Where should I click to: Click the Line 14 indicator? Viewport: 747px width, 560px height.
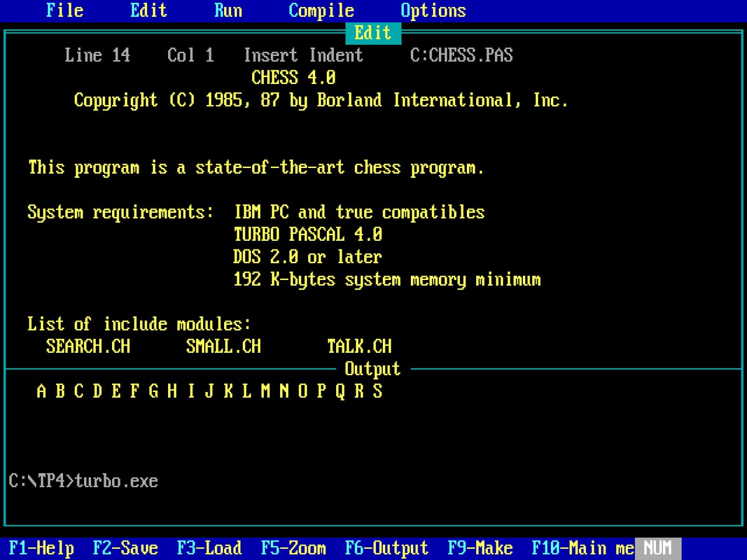[x=98, y=55]
